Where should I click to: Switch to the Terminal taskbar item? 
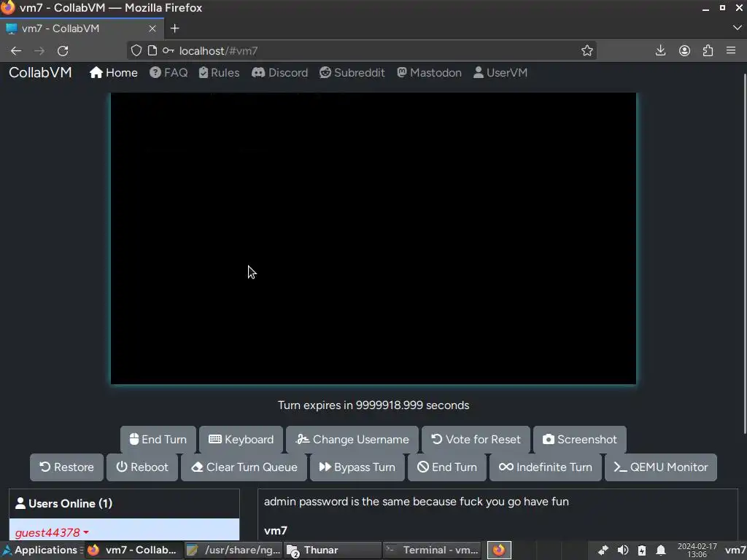432,550
